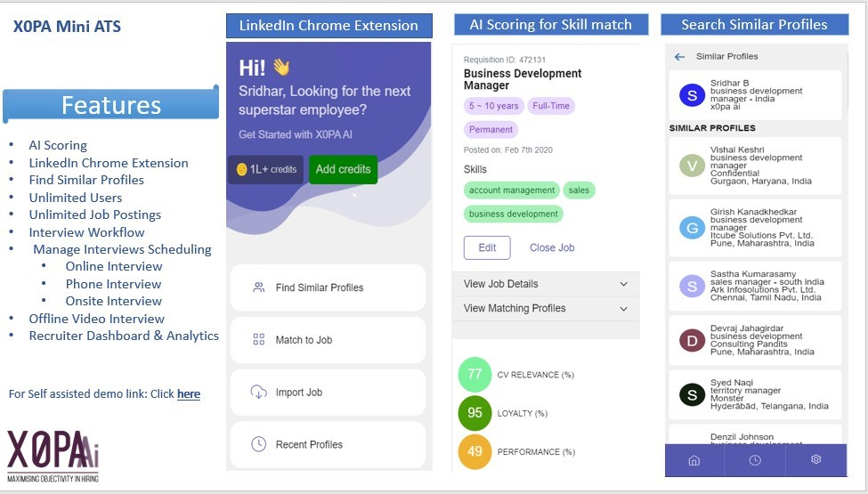Open Vishal Keshri's profile card
This screenshot has width=868, height=494.
pyautogui.click(x=755, y=166)
